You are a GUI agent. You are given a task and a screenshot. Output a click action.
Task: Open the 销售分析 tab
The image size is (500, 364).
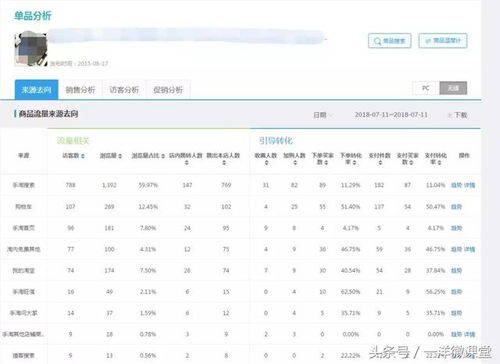(x=80, y=90)
